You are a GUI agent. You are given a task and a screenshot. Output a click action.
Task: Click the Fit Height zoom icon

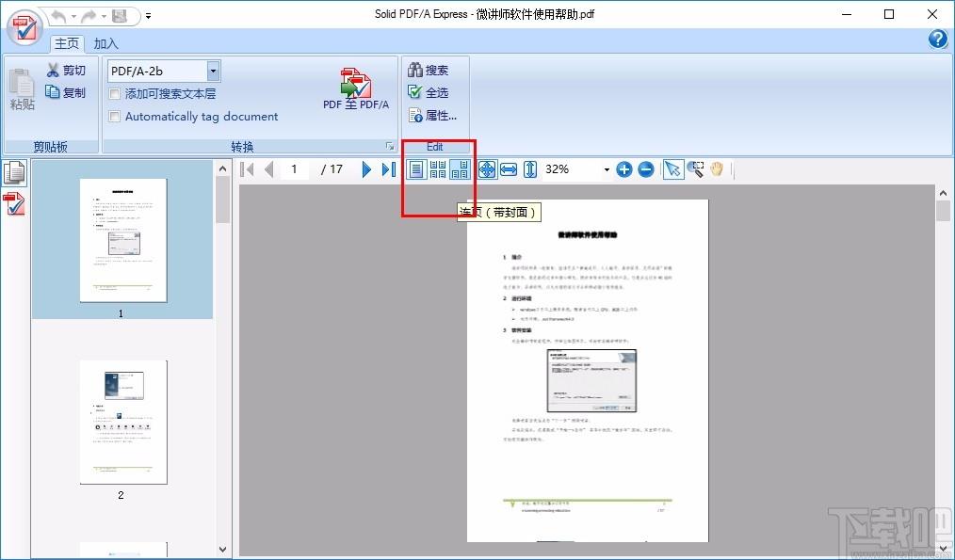tap(530, 169)
